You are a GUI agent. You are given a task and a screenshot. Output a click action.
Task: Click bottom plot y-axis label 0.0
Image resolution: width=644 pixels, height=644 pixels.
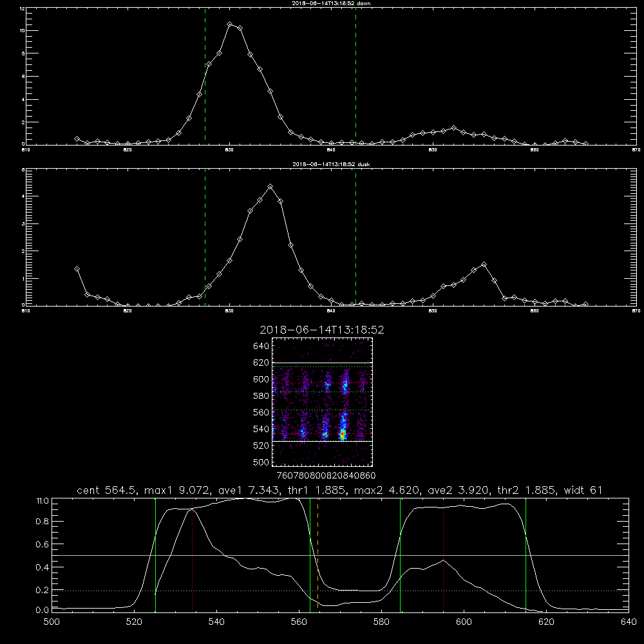[x=43, y=611]
